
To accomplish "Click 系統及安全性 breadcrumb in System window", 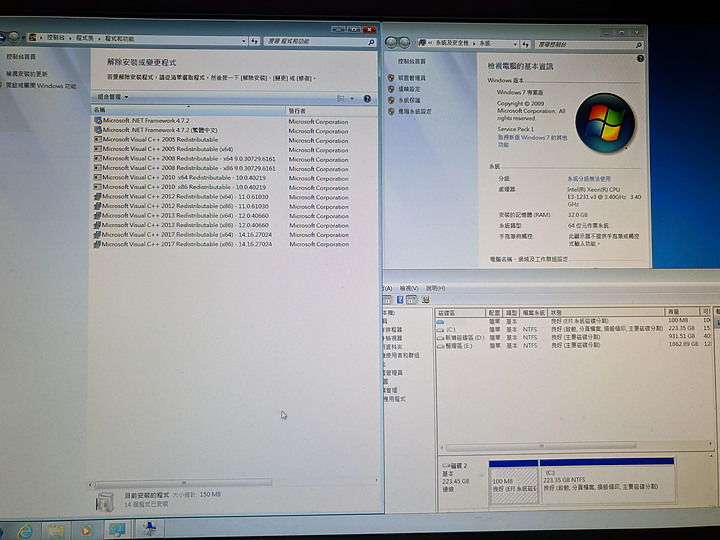I will point(452,43).
